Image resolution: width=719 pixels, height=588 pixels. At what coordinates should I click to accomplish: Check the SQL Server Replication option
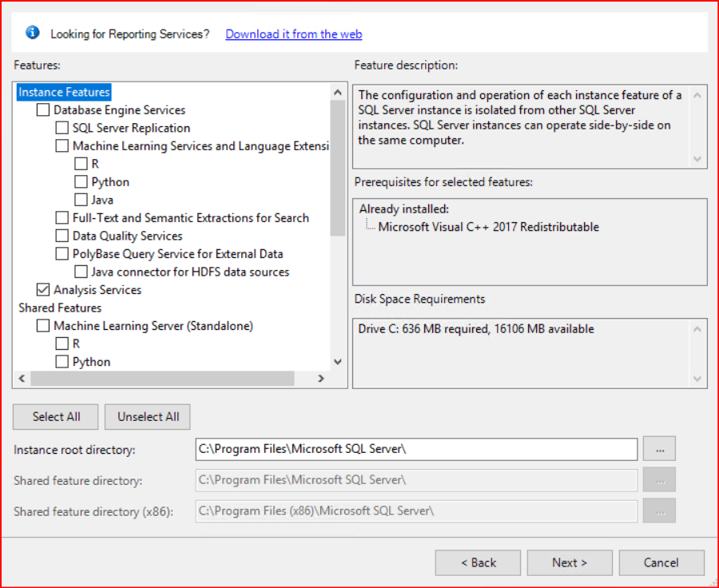tap(62, 128)
